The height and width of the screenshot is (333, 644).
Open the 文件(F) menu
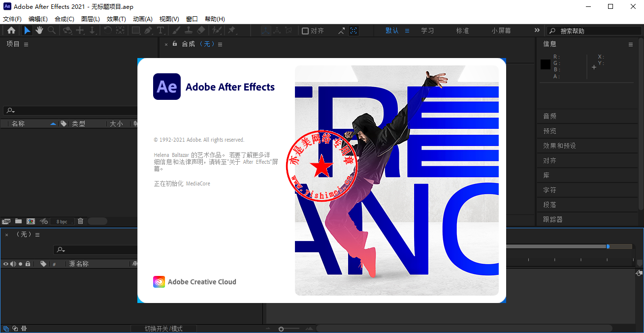[12, 19]
